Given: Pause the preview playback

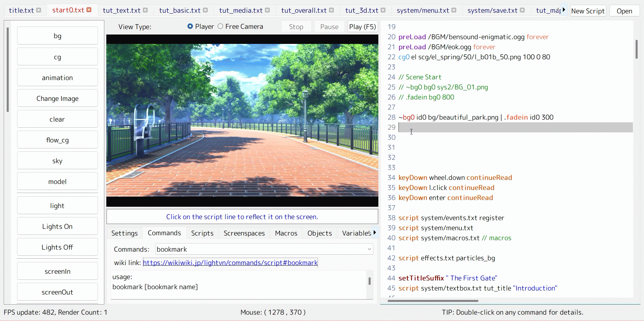Looking at the screenshot, I should 329,26.
